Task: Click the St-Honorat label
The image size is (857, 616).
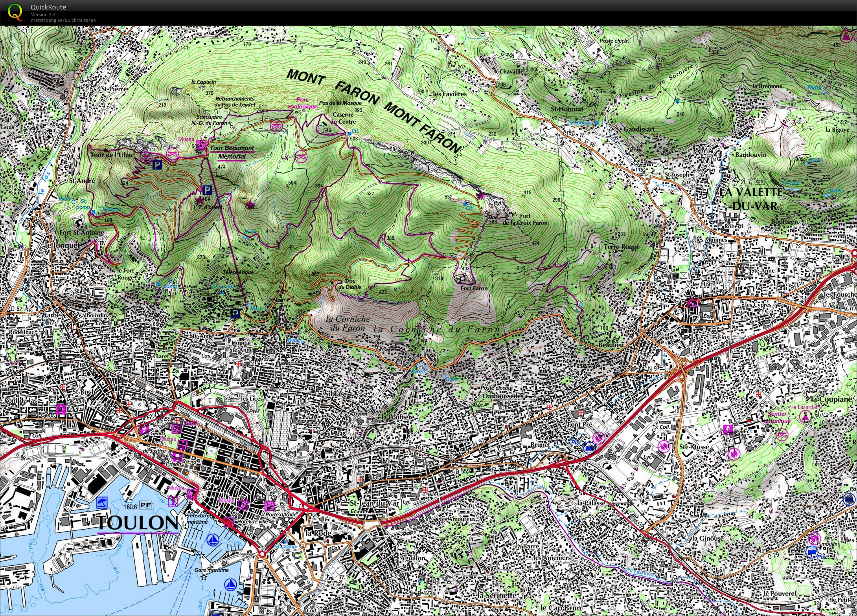Action: (x=567, y=109)
